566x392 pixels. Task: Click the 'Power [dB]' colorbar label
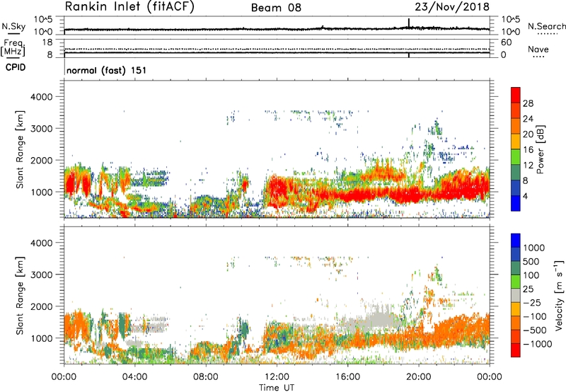(x=541, y=149)
